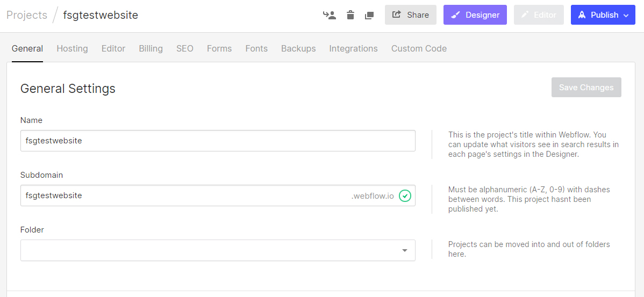Open the Designer
The image size is (644, 297).
point(475,15)
